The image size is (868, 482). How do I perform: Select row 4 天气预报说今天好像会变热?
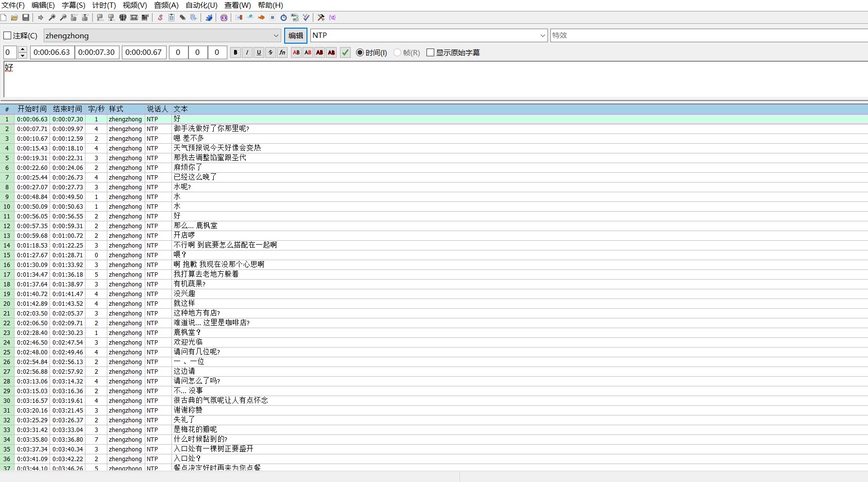(x=434, y=148)
